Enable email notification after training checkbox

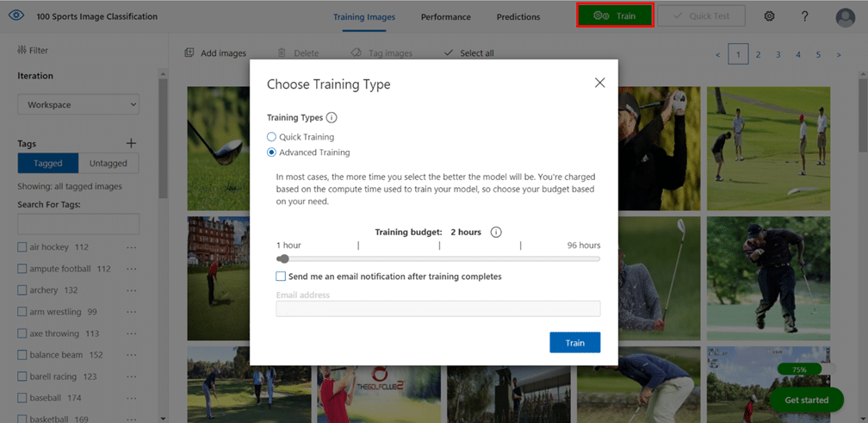281,276
